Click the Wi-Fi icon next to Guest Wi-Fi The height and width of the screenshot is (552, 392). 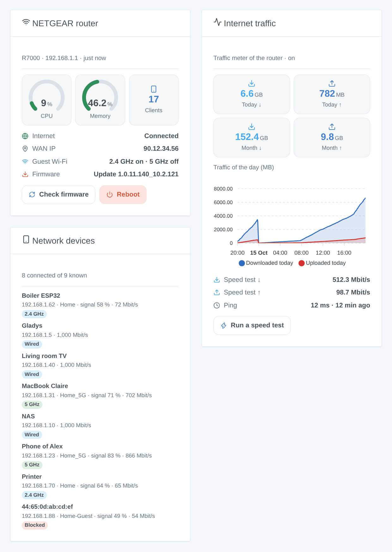[x=25, y=162]
